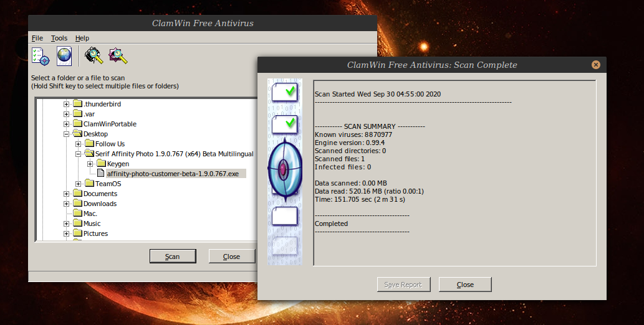Expand the Follow Us tree node

click(x=78, y=144)
